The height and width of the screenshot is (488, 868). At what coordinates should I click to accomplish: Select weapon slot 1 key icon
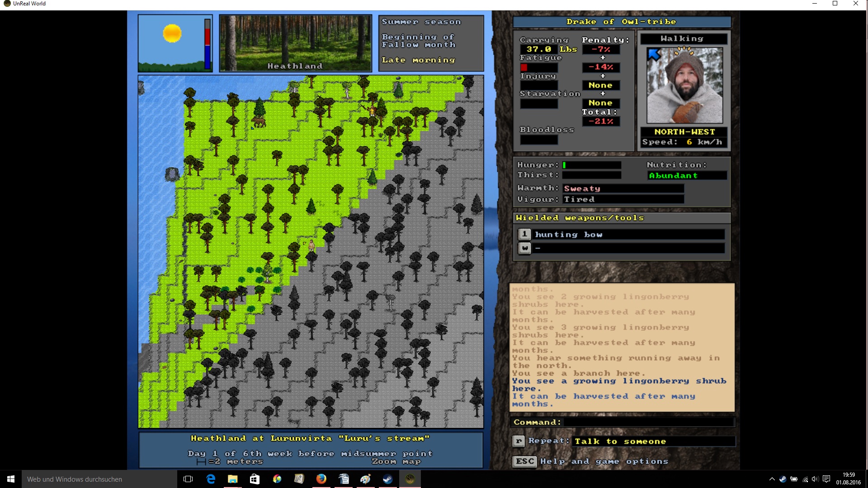click(524, 234)
